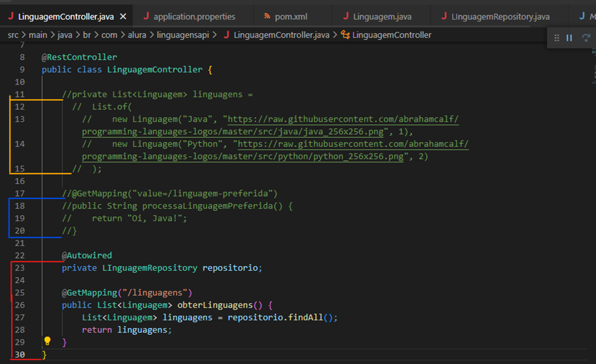Click the Java file icon on the application.properties tab
Viewport: 596px width, 364px height.
pyautogui.click(x=146, y=16)
